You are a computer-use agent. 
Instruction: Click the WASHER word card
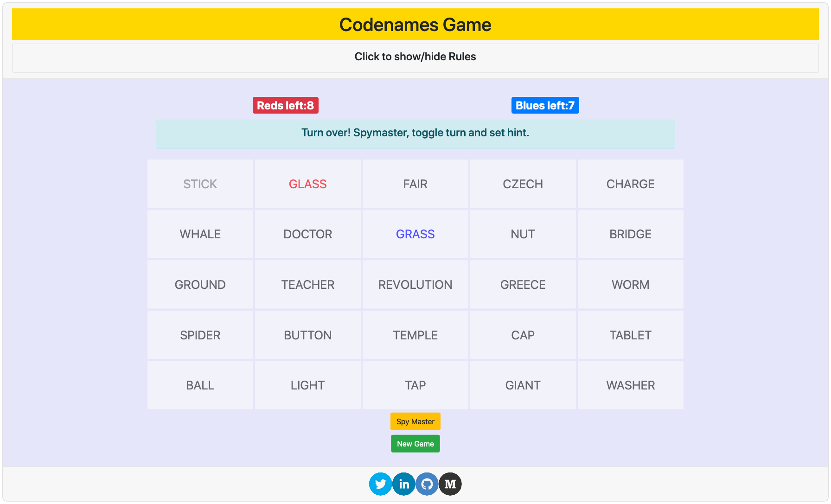tap(631, 385)
